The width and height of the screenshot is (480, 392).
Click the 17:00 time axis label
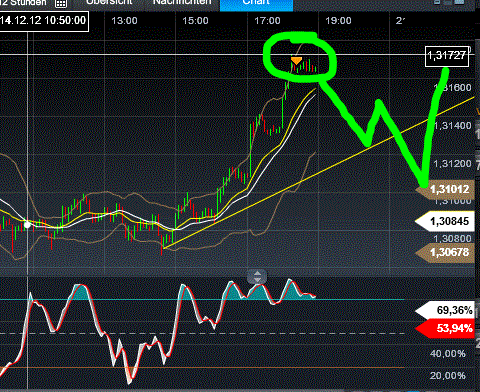pos(267,21)
